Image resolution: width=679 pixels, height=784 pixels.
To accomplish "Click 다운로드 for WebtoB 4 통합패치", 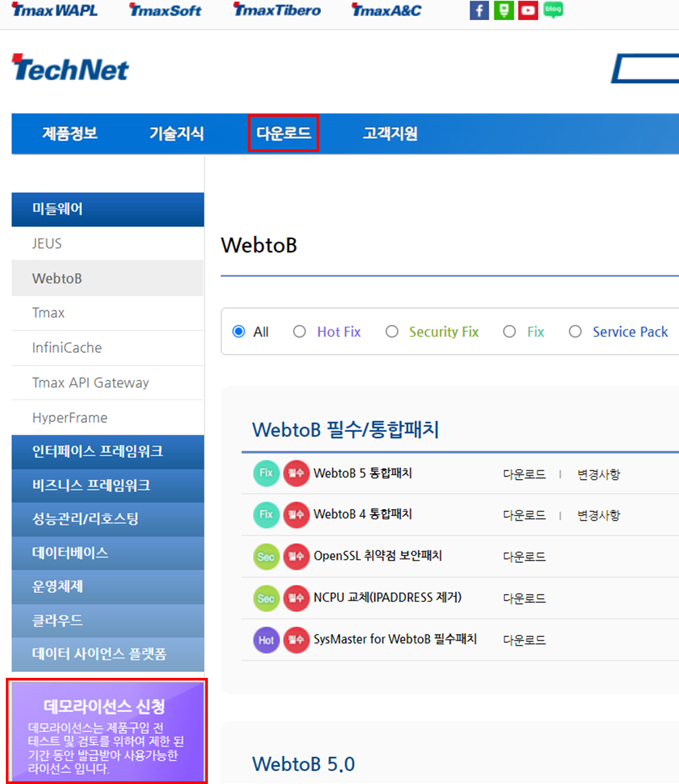I will pyautogui.click(x=524, y=515).
